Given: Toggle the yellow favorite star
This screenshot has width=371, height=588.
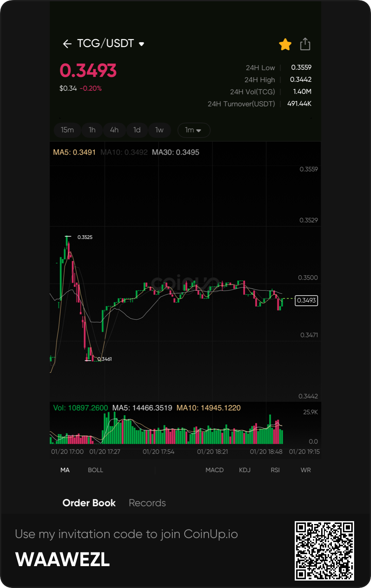Looking at the screenshot, I should pos(285,44).
